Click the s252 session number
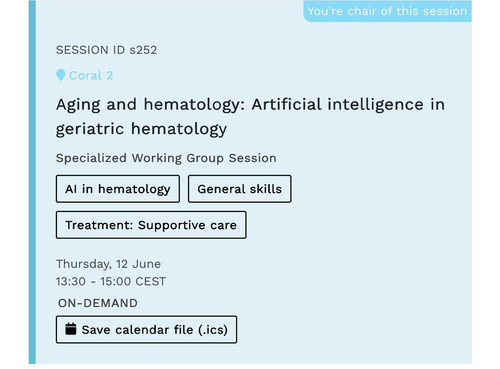Viewport: 500px width, 369px height. pyautogui.click(x=143, y=50)
